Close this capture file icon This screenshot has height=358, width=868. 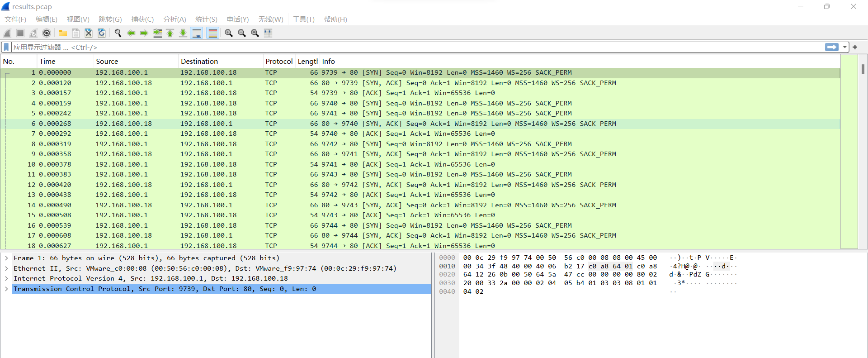coord(89,33)
